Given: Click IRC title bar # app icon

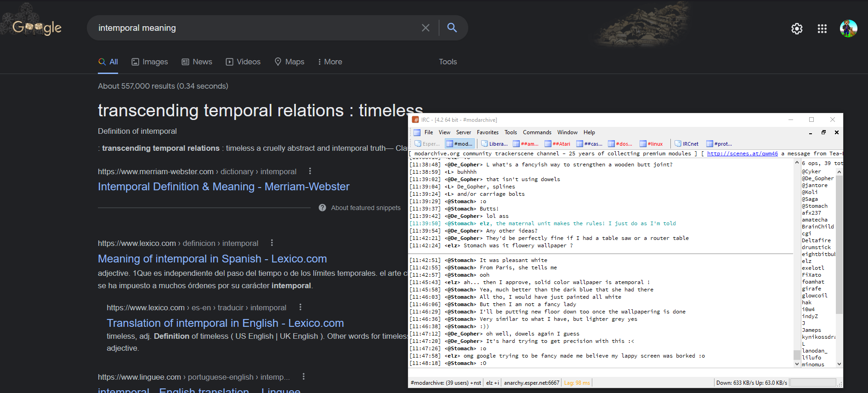Looking at the screenshot, I should click(415, 120).
